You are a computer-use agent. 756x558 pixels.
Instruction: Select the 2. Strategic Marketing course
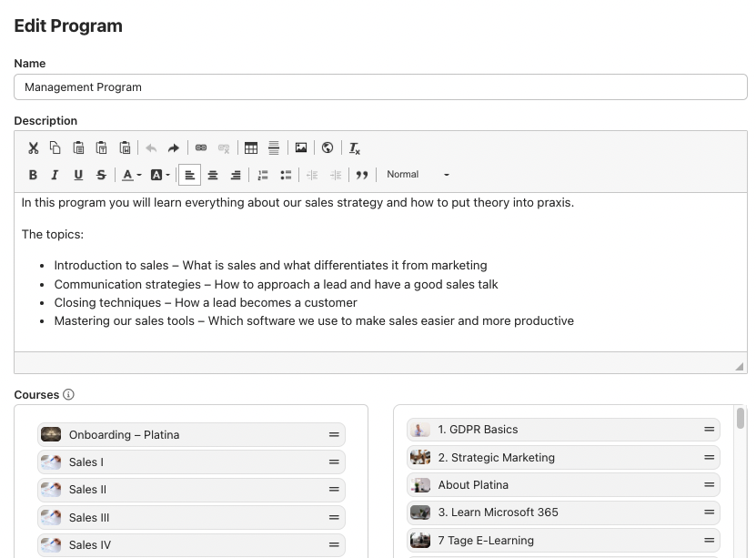(x=562, y=457)
